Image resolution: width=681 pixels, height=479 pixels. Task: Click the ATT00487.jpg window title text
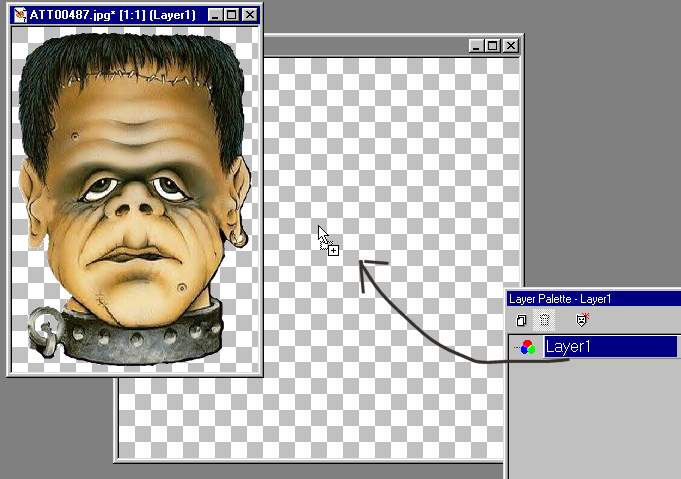tap(112, 15)
